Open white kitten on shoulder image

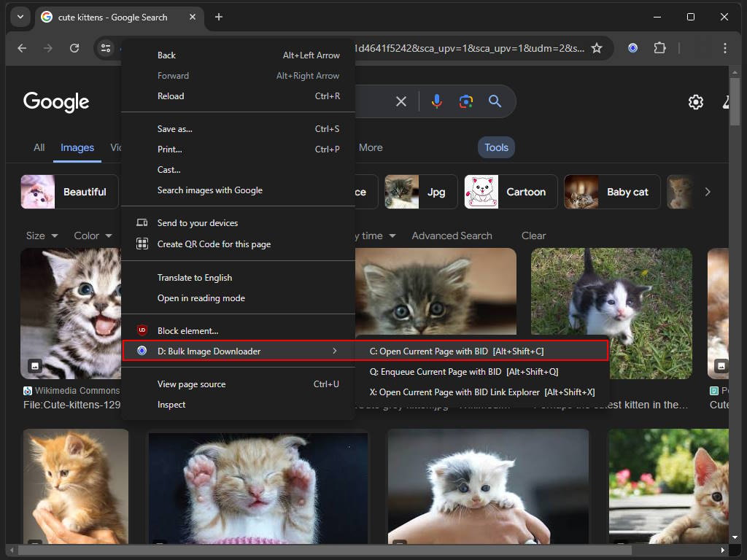click(x=488, y=486)
